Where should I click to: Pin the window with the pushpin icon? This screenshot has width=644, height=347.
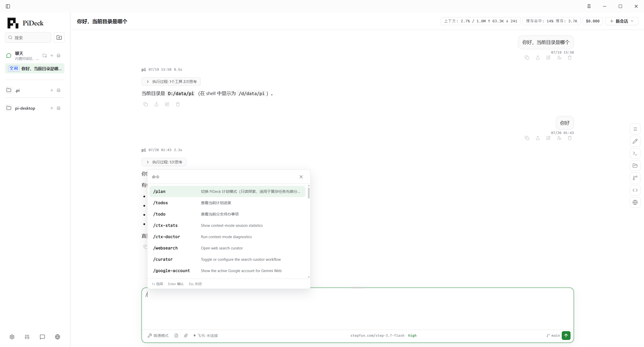point(589,6)
